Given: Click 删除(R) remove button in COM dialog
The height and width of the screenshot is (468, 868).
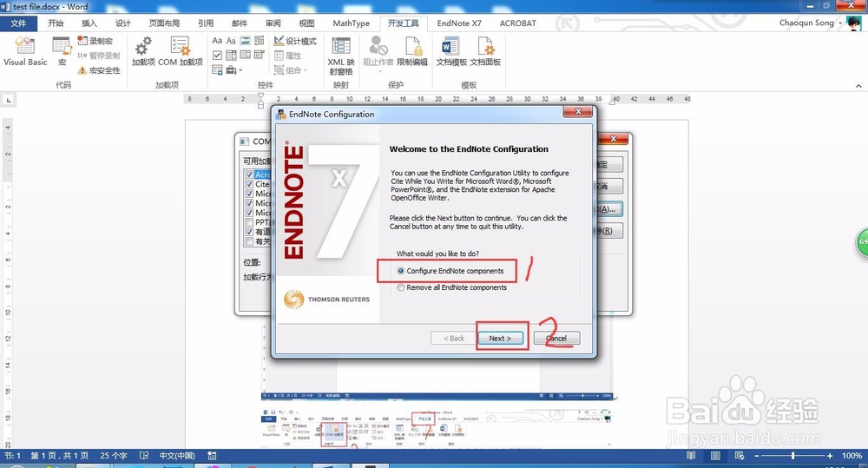Looking at the screenshot, I should pos(608,230).
